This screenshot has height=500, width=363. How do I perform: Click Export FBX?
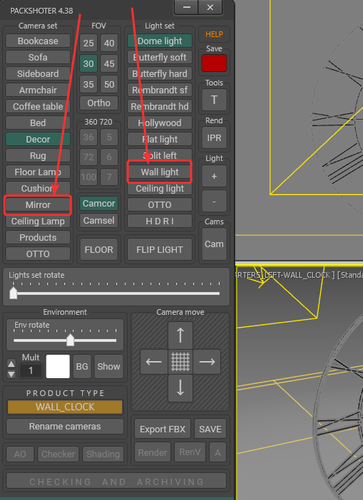coord(162,429)
